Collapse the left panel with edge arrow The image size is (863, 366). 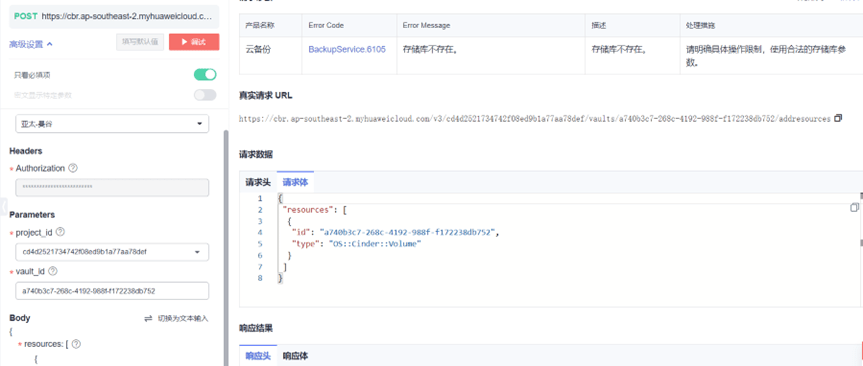3,207
